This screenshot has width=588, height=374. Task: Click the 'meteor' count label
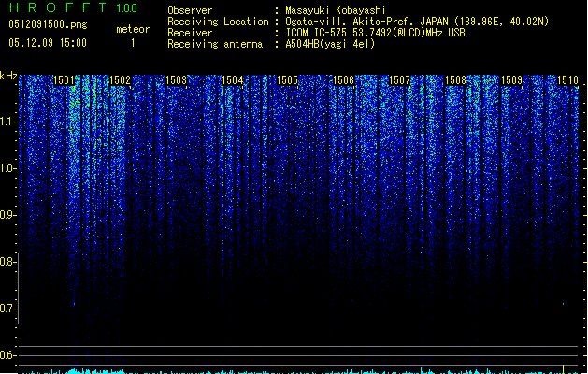point(133,29)
